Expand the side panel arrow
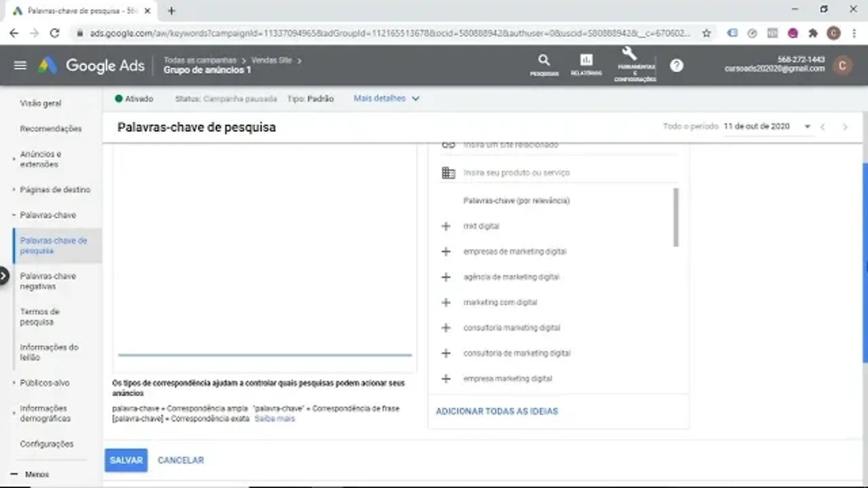Screen dimensions: 868x488 [3, 276]
